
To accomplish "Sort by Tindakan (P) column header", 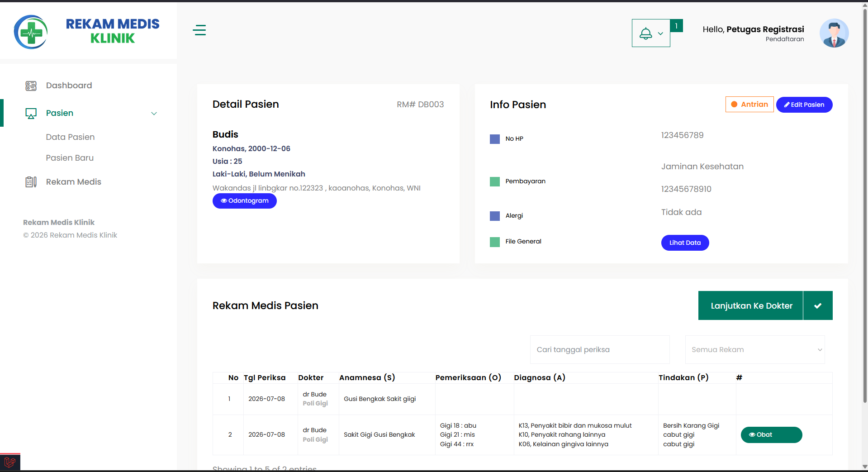I will 683,377.
